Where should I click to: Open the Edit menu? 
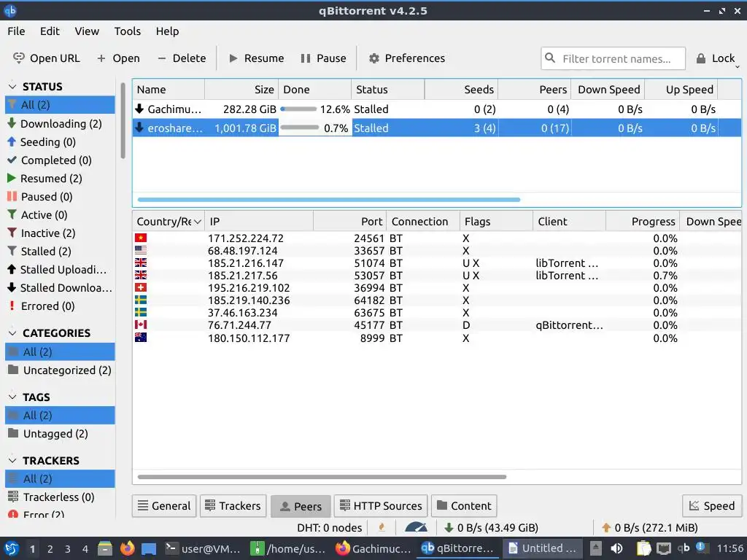[50, 31]
